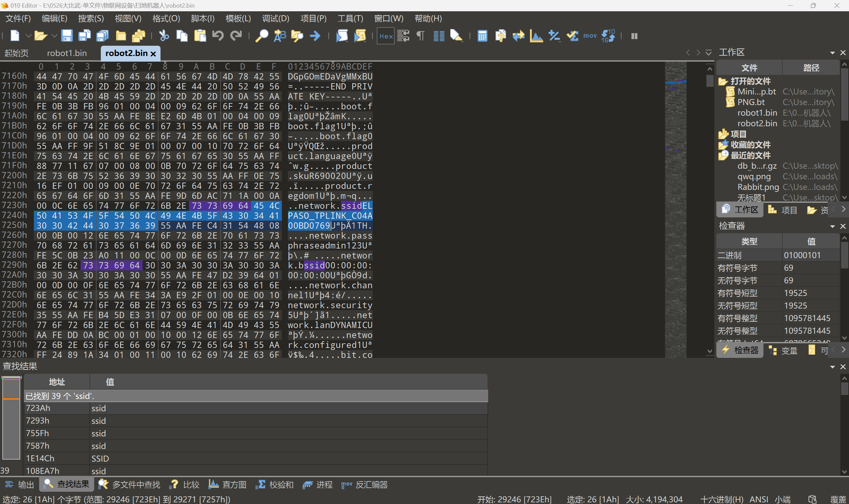The width and height of the screenshot is (849, 504).
Task: Open 查找结果 panel options dropdown
Action: click(832, 367)
